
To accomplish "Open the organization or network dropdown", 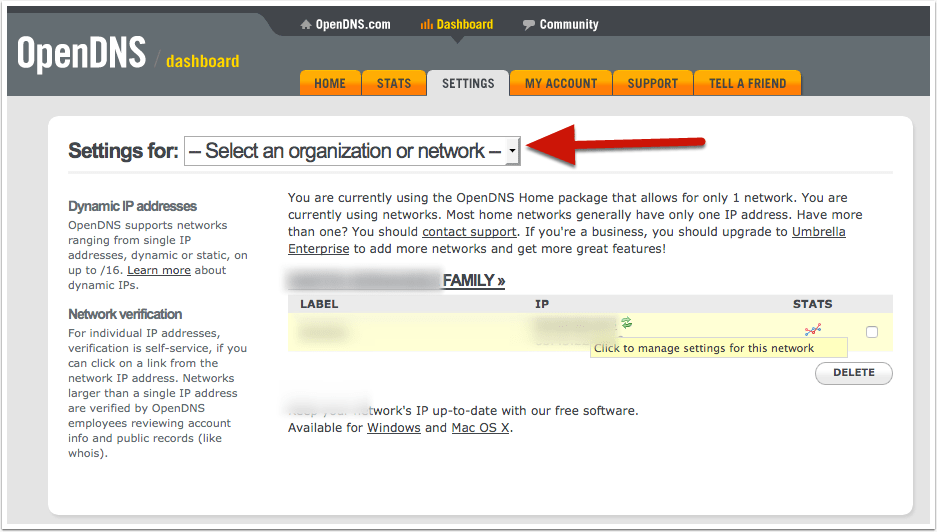I will (352, 151).
